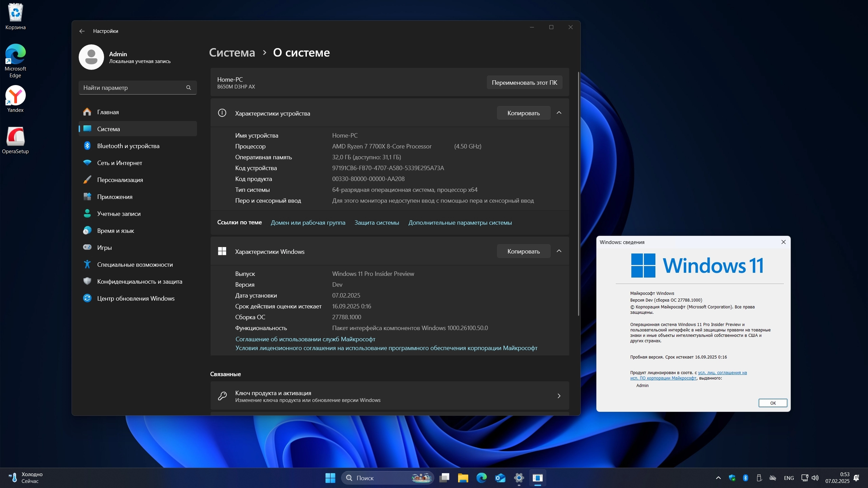Viewport: 868px width, 488px height.
Task: Select Bluetooth and devices in sidebar
Action: [x=128, y=146]
